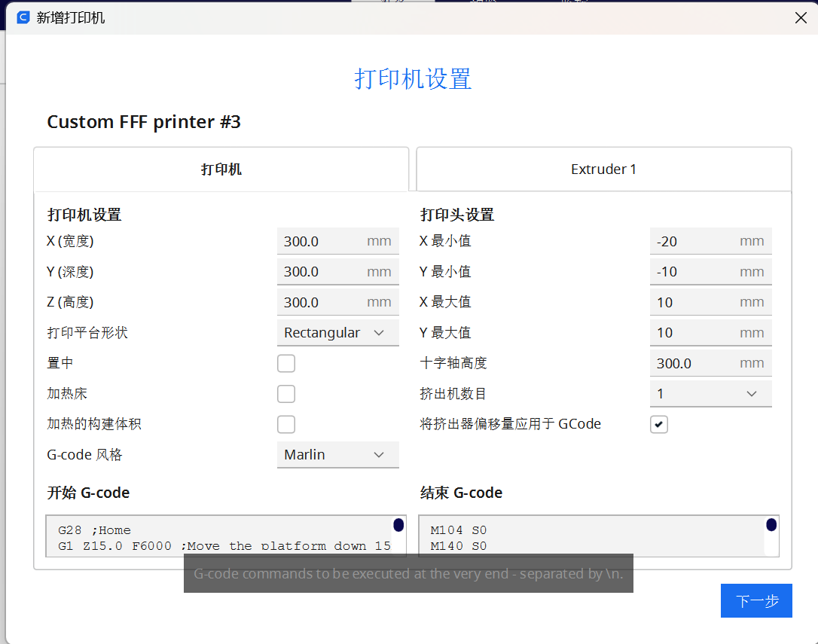The image size is (818, 644).
Task: Open the Extruder 1 tab
Action: (x=603, y=169)
